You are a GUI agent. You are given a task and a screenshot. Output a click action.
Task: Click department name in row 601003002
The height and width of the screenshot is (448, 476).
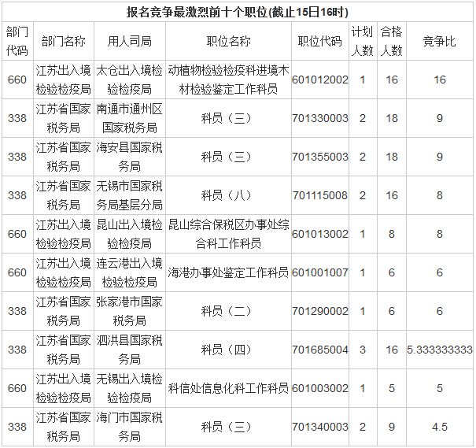pos(64,388)
